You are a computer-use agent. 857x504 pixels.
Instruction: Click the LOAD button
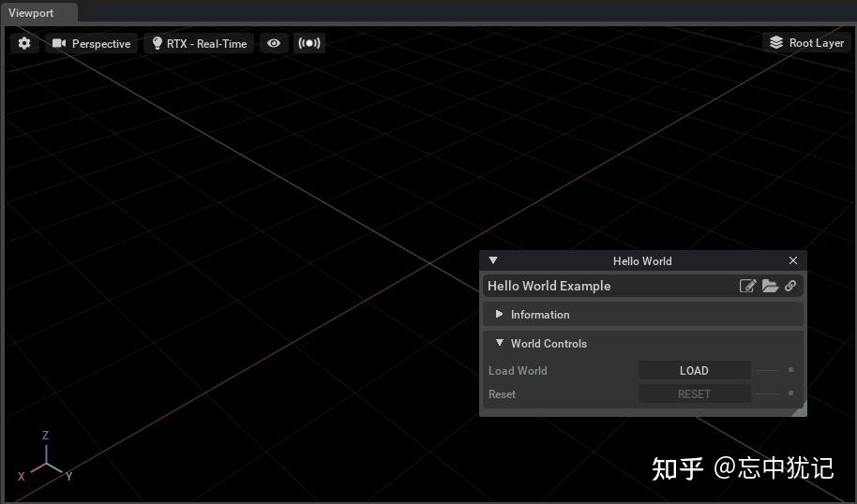click(x=694, y=370)
